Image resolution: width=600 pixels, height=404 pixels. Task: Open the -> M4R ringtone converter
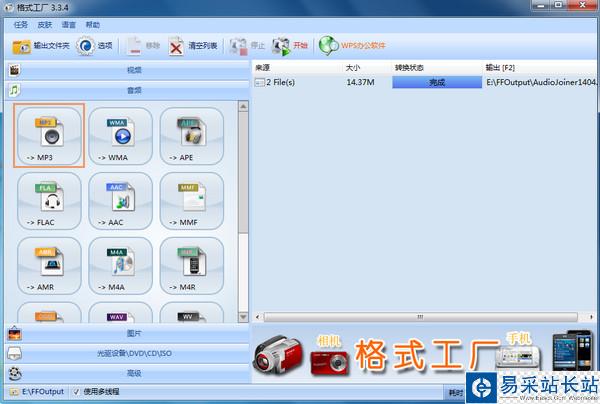[191, 266]
